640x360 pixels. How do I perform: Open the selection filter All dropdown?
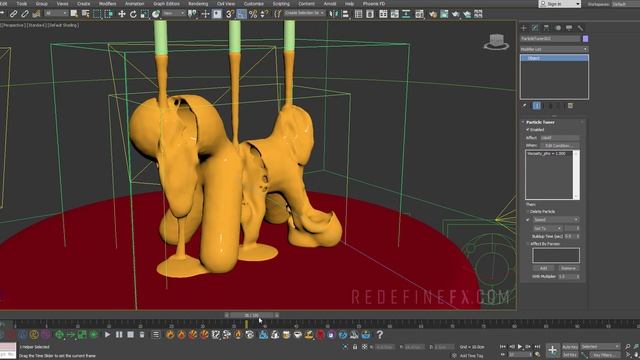[56, 13]
